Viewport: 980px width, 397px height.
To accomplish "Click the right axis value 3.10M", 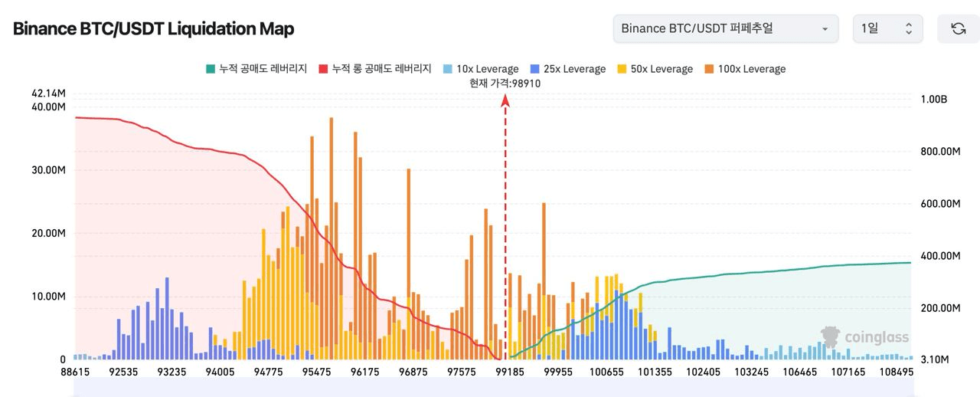I will tap(934, 359).
